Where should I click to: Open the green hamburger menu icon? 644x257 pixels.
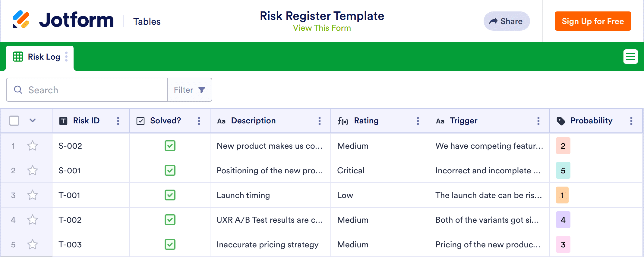(x=630, y=57)
